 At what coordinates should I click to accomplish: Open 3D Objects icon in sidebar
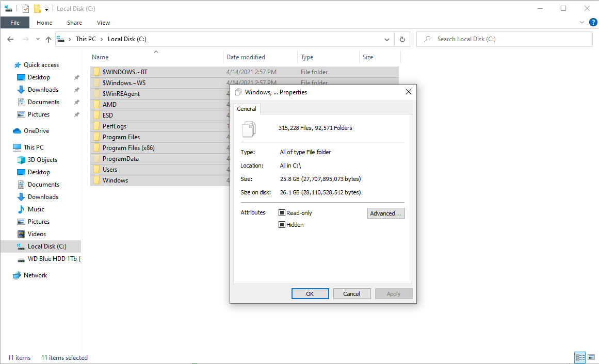[x=21, y=160]
